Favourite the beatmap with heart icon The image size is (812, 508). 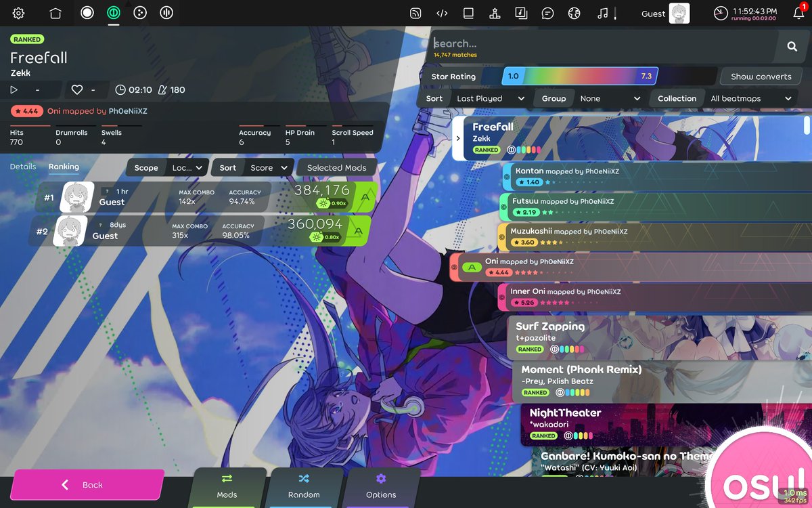(x=76, y=89)
